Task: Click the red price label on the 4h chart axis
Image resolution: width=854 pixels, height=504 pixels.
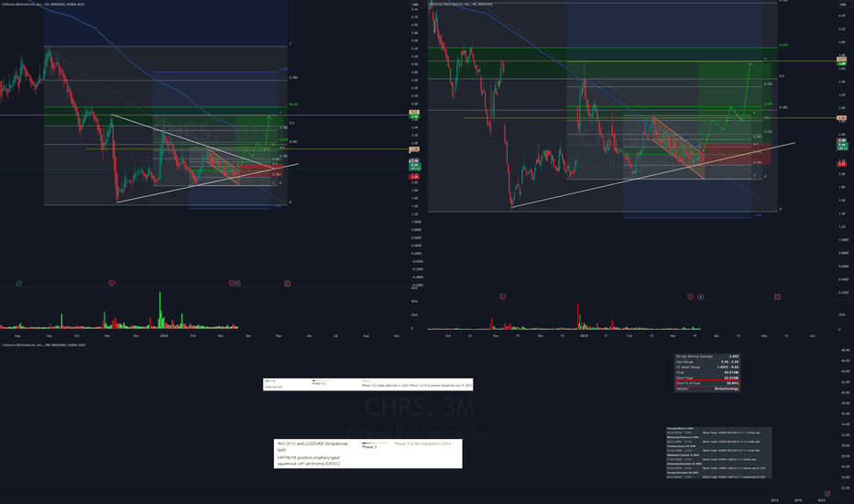Action: 842,163
